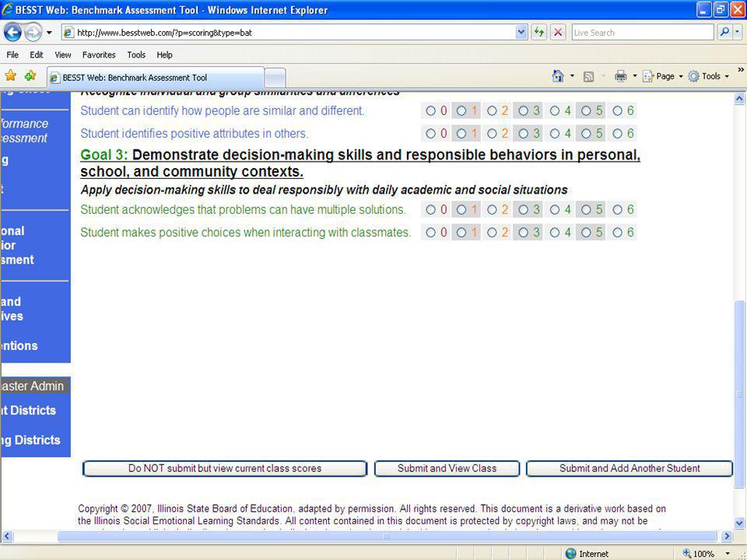The image size is (747, 560).
Task: Open the search provider options dropdown
Action: tap(738, 33)
